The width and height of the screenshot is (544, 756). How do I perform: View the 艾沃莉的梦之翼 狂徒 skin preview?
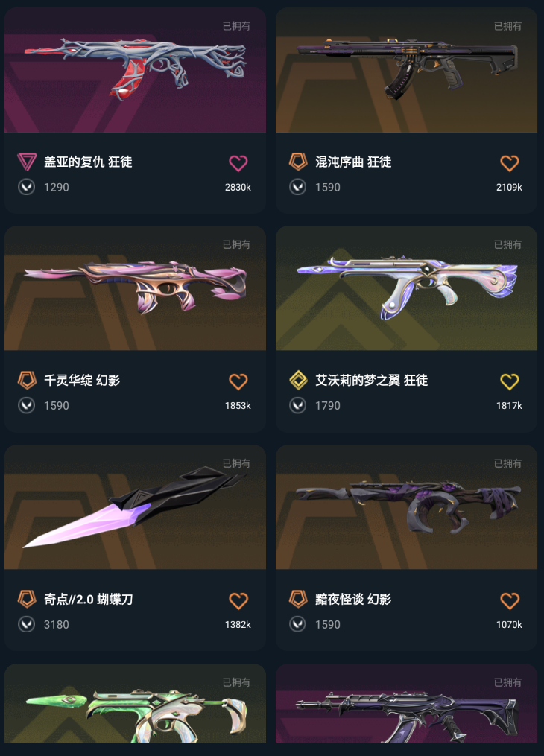tap(406, 288)
